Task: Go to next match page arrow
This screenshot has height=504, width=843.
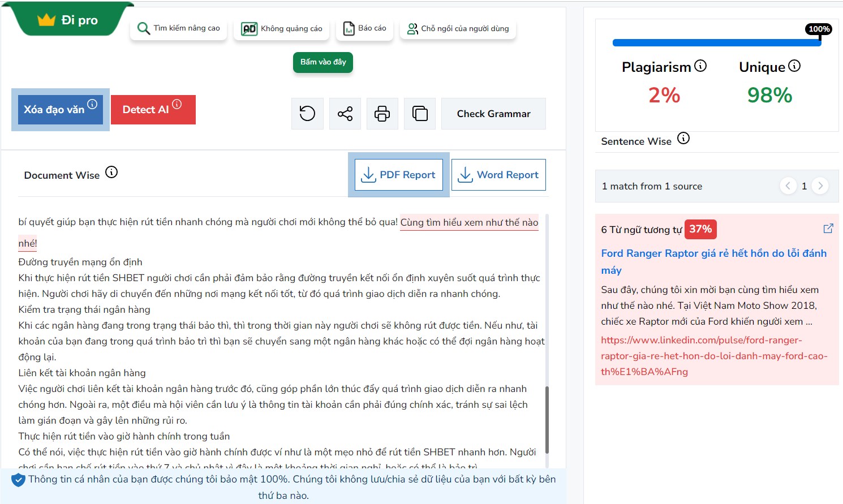Action: pos(820,186)
